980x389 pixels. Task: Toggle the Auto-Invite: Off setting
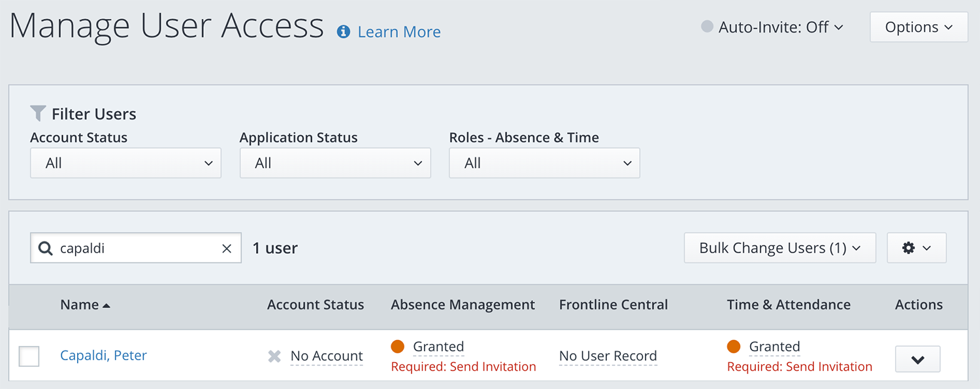(x=772, y=27)
